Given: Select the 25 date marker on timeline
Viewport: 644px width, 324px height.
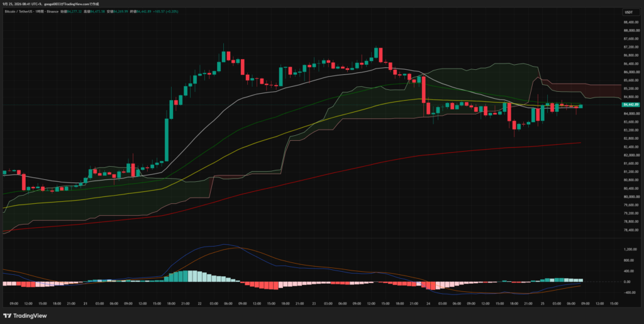Looking at the screenshot, I should click(543, 303).
